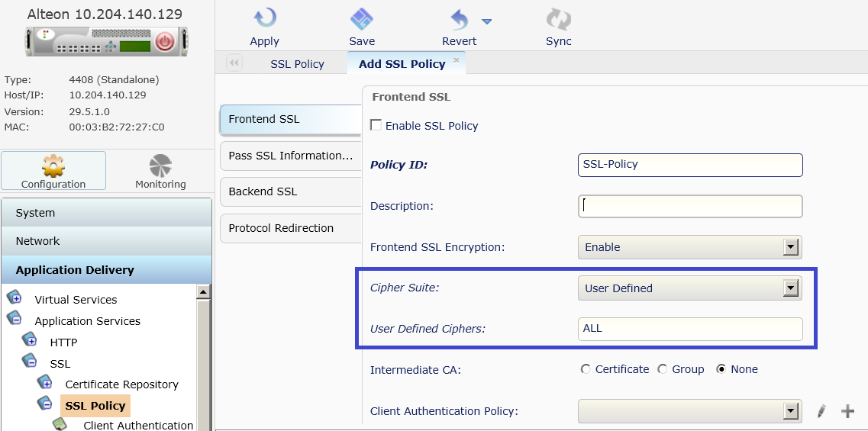Click the tree scrollbar up arrow
This screenshot has width=868, height=431.
203,292
